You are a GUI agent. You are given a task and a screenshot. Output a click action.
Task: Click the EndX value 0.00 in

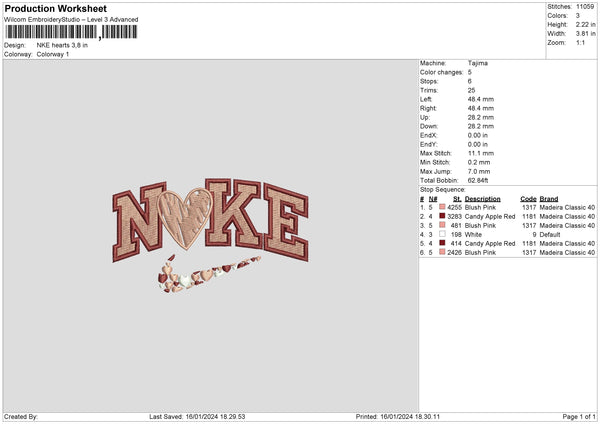[478, 135]
